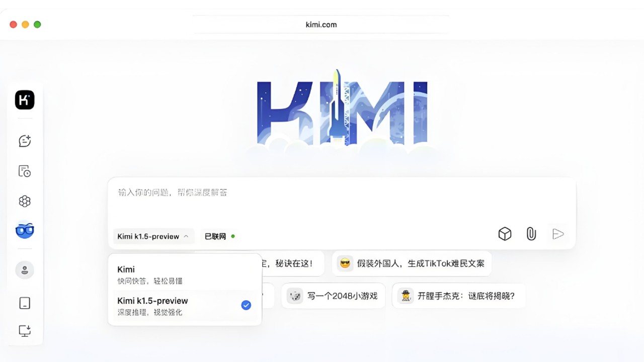Open the glasses mascot assistant icon

point(25,230)
